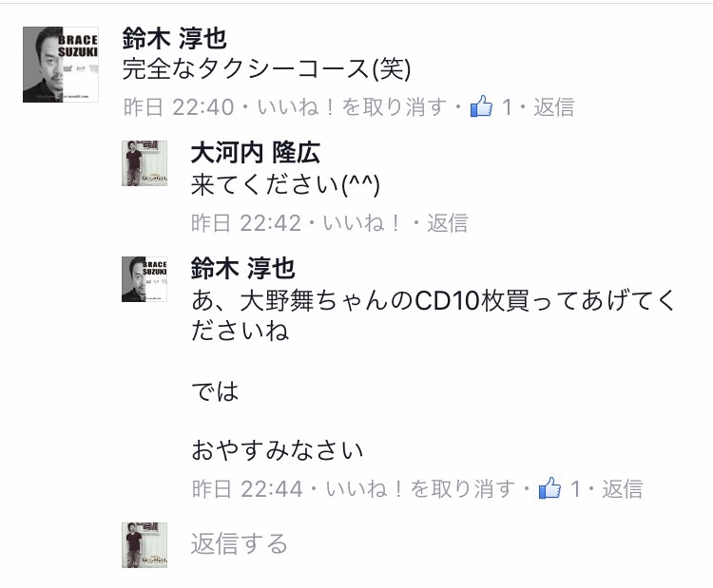Open 大河内 隆広 reply profile picture
Screen dimensions: 713x588
[x=145, y=163]
